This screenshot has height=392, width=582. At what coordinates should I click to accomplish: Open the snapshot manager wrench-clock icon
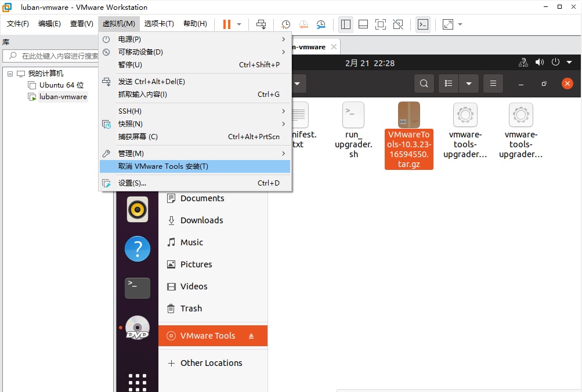pyautogui.click(x=321, y=24)
